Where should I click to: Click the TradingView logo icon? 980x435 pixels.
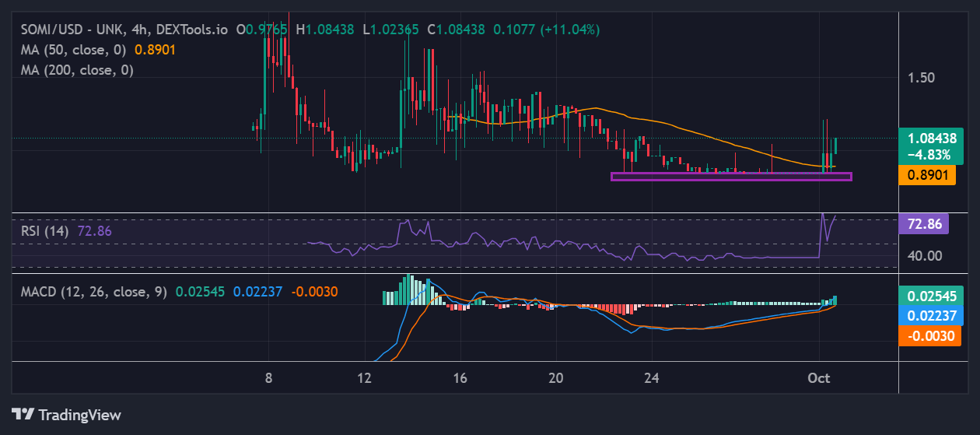[23, 414]
